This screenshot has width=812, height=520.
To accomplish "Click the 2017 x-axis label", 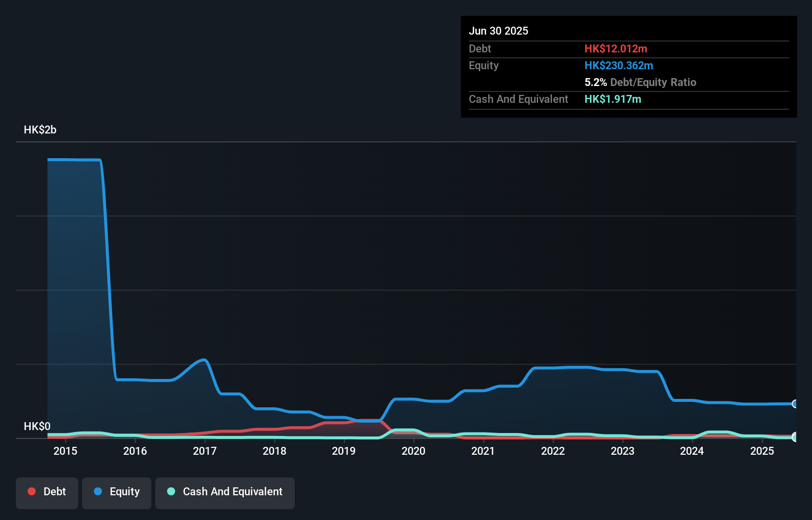I will coord(205,451).
